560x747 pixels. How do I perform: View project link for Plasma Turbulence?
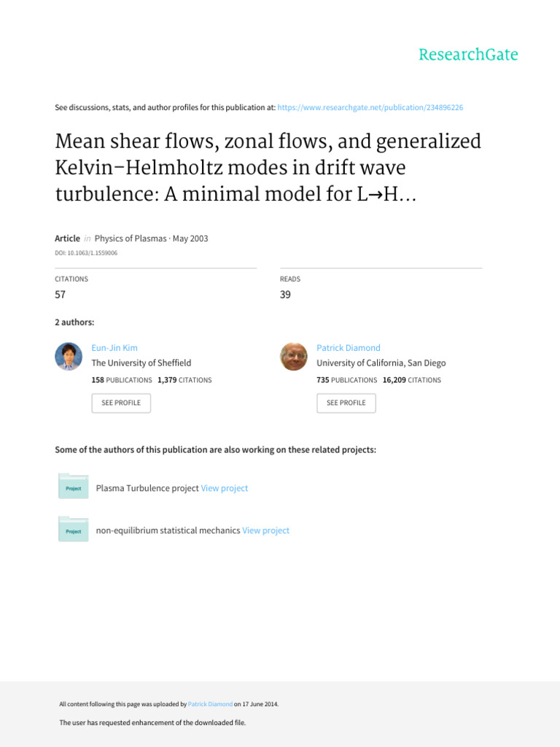point(225,488)
